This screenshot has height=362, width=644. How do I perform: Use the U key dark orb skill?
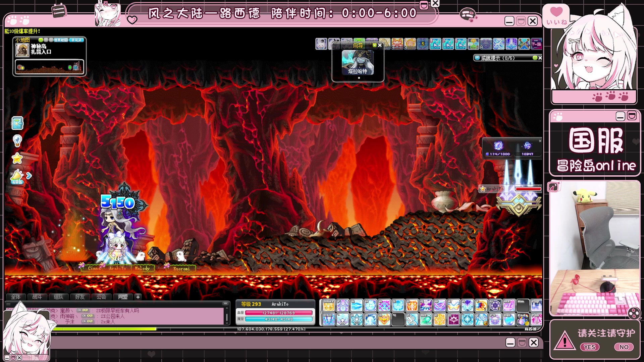pyautogui.click(x=494, y=305)
